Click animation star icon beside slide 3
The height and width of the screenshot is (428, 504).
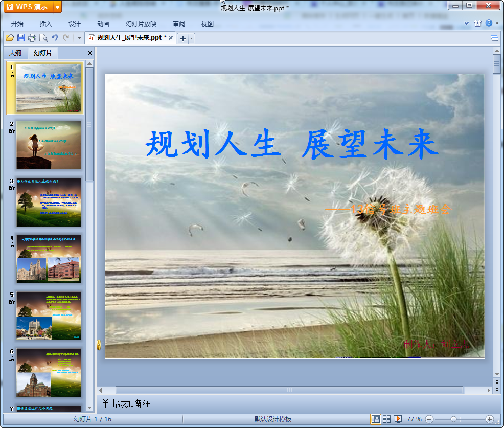pyautogui.click(x=12, y=188)
